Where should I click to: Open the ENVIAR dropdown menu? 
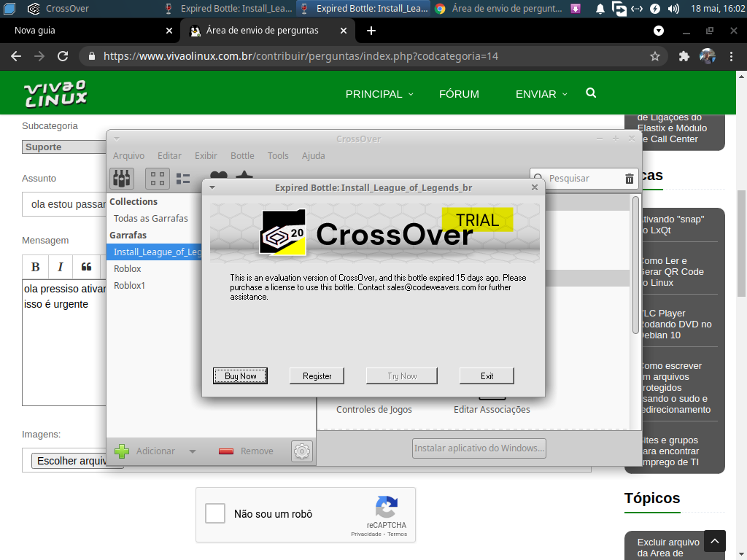tap(541, 94)
